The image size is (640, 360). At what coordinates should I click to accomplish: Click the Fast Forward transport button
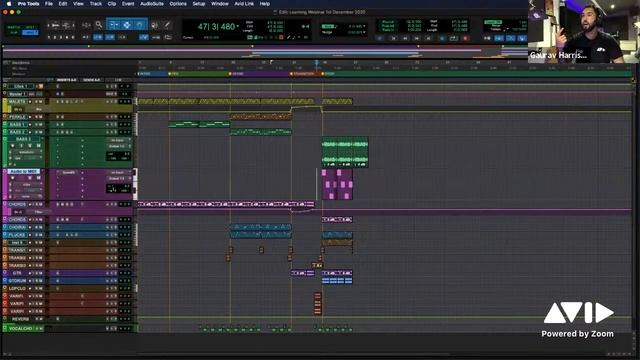(417, 38)
